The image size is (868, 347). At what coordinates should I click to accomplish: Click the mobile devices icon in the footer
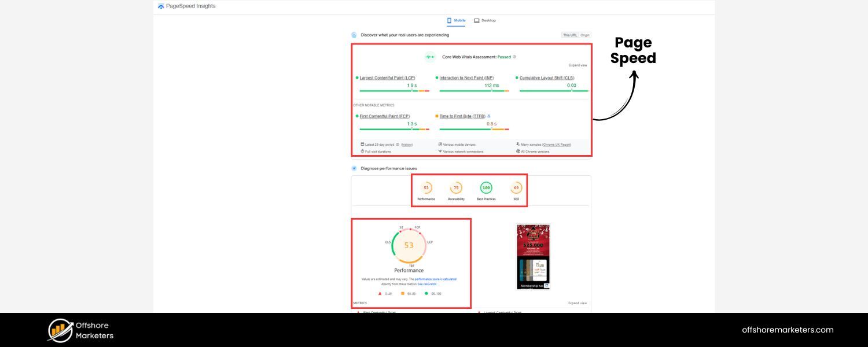pos(441,143)
